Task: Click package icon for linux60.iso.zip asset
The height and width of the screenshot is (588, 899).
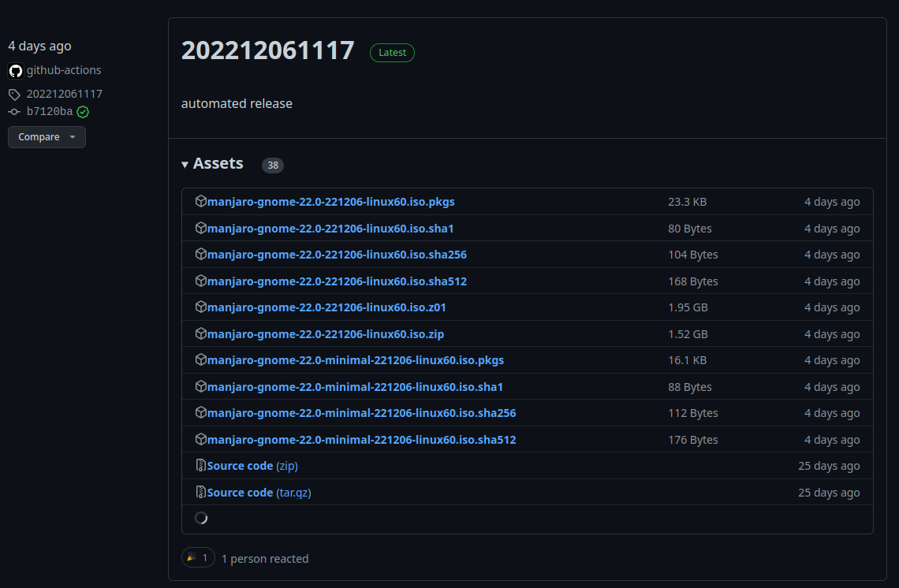Action: point(201,333)
